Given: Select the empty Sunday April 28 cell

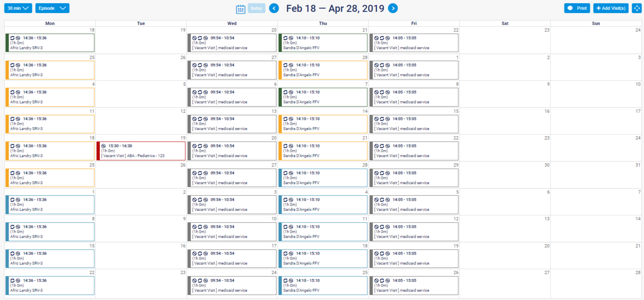Looking at the screenshot, I should (x=596, y=285).
